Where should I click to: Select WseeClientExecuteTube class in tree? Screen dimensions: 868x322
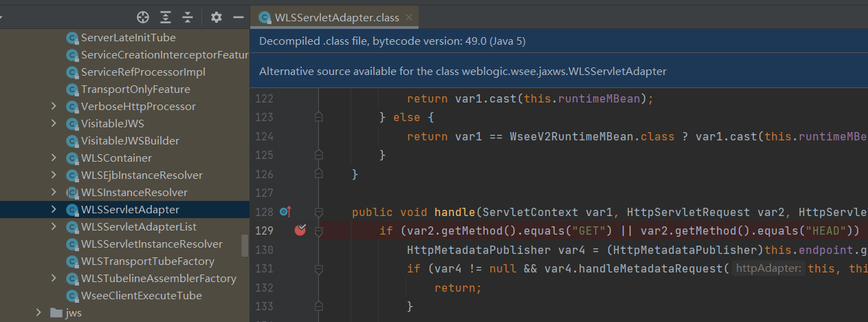click(x=142, y=295)
